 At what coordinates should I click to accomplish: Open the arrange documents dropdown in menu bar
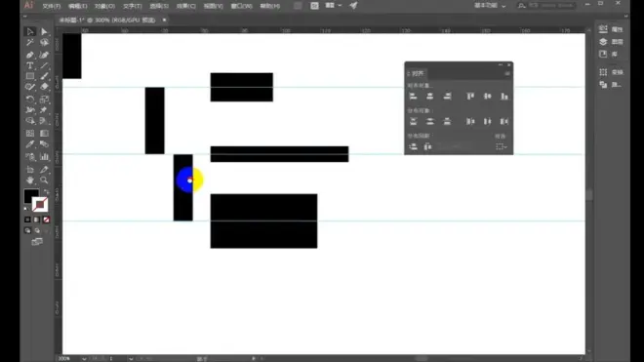[x=333, y=6]
